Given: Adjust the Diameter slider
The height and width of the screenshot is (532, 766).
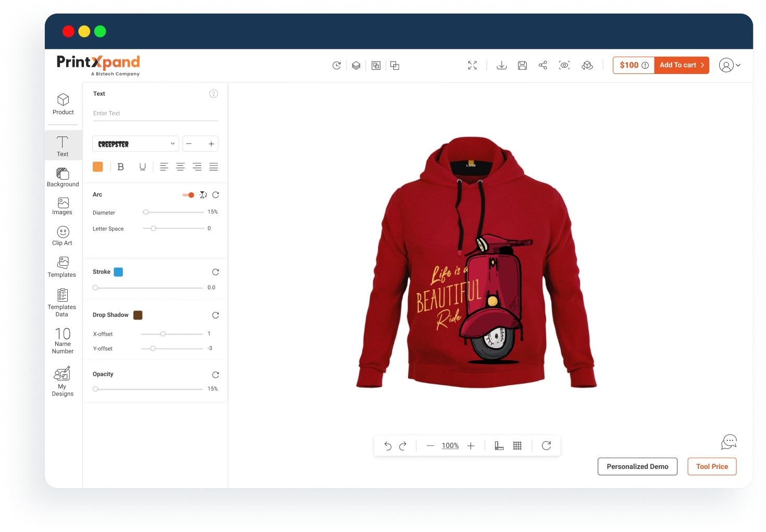Looking at the screenshot, I should (x=174, y=212).
